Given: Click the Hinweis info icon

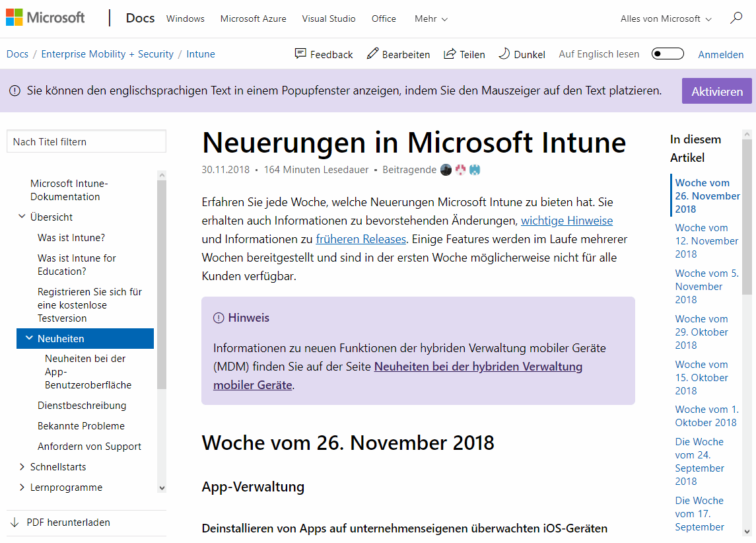Looking at the screenshot, I should 218,318.
